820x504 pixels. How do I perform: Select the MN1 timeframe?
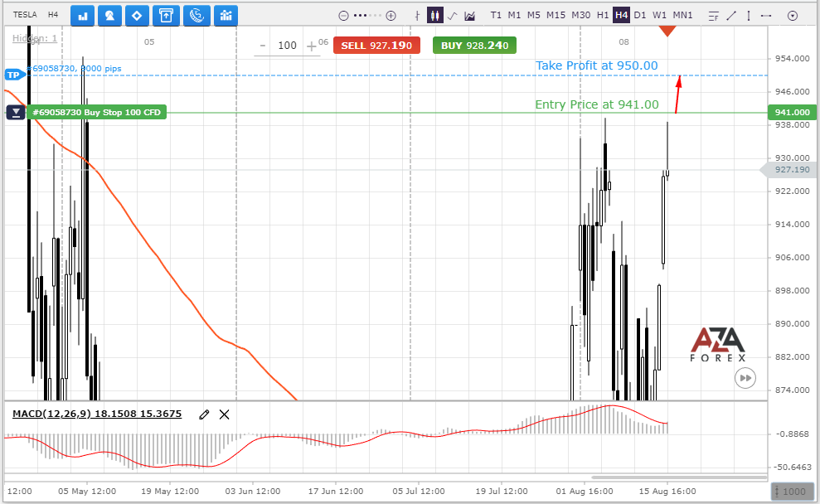(682, 15)
